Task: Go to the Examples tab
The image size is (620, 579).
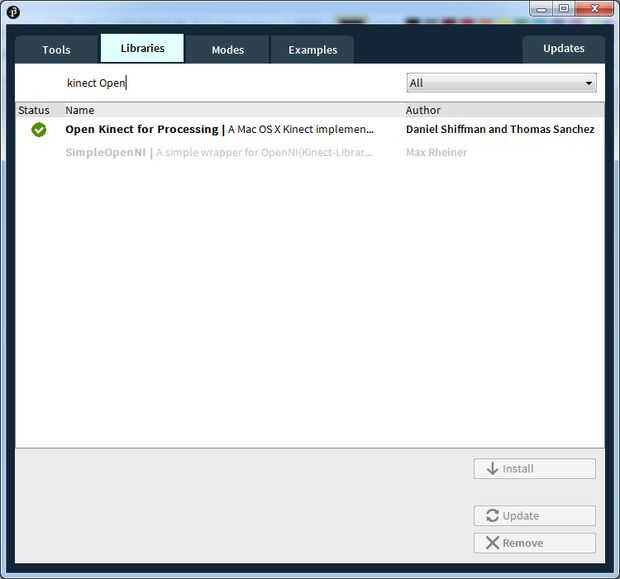Action: 312,50
